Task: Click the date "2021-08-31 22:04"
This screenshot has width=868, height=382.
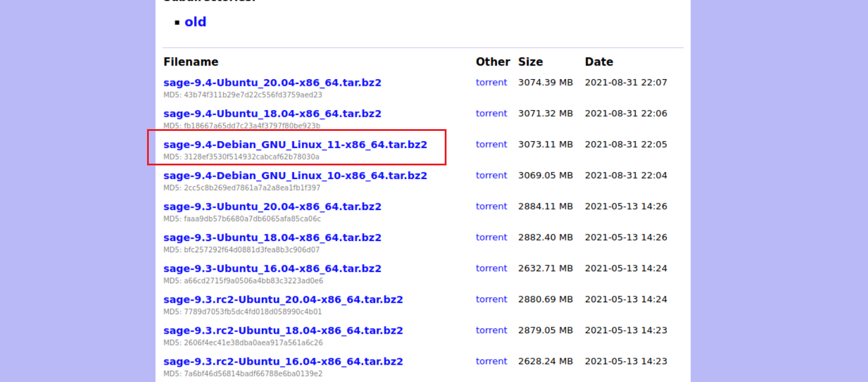Action: [x=626, y=175]
